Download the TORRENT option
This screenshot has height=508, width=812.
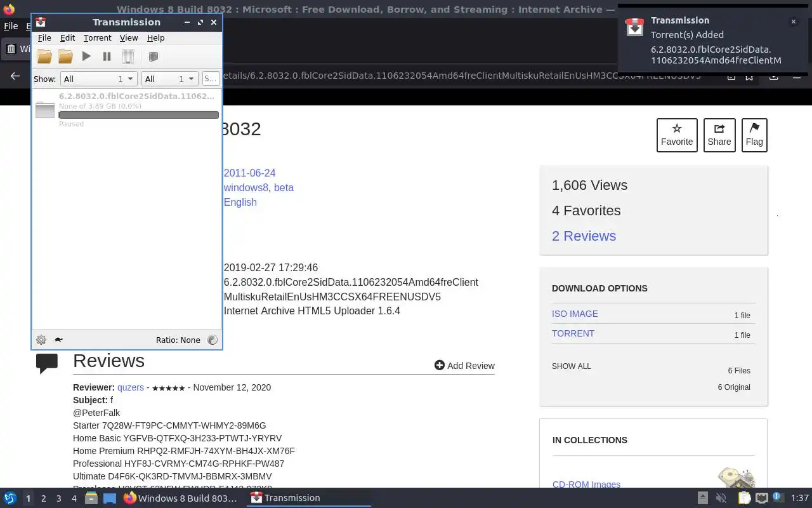coord(573,333)
